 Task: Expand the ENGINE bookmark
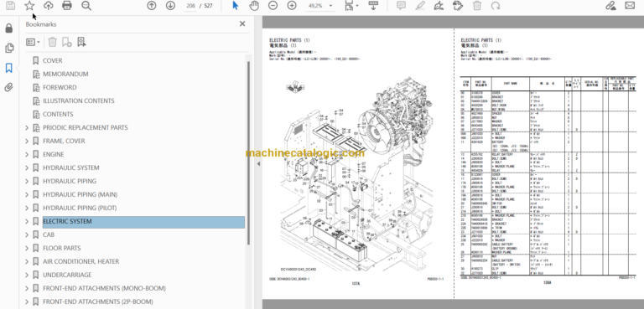point(27,154)
